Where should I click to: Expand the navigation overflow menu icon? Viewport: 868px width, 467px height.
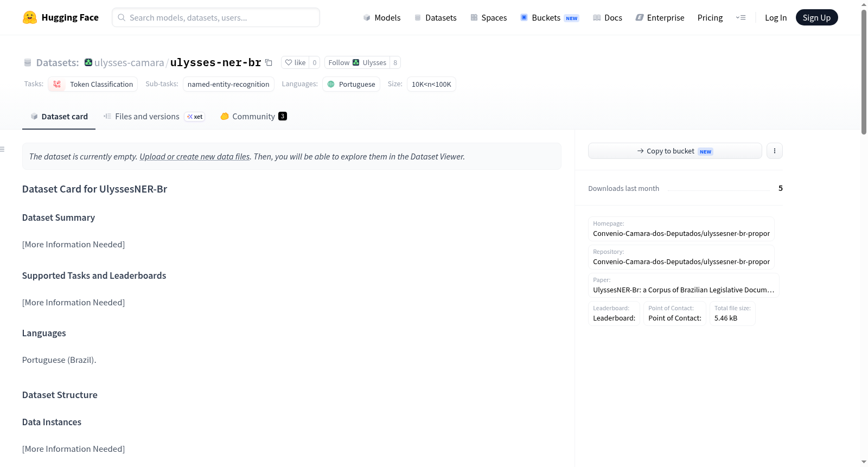pos(741,17)
